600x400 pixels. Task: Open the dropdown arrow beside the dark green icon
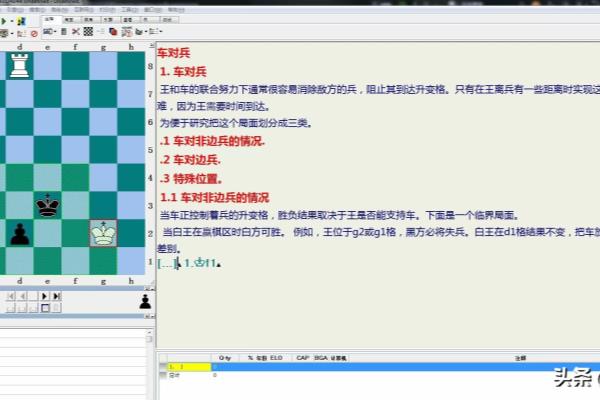coord(146,32)
